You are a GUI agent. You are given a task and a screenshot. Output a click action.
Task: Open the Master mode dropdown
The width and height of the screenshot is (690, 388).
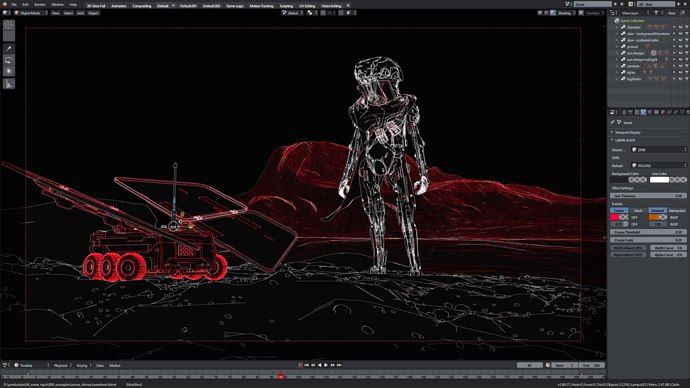(x=659, y=150)
